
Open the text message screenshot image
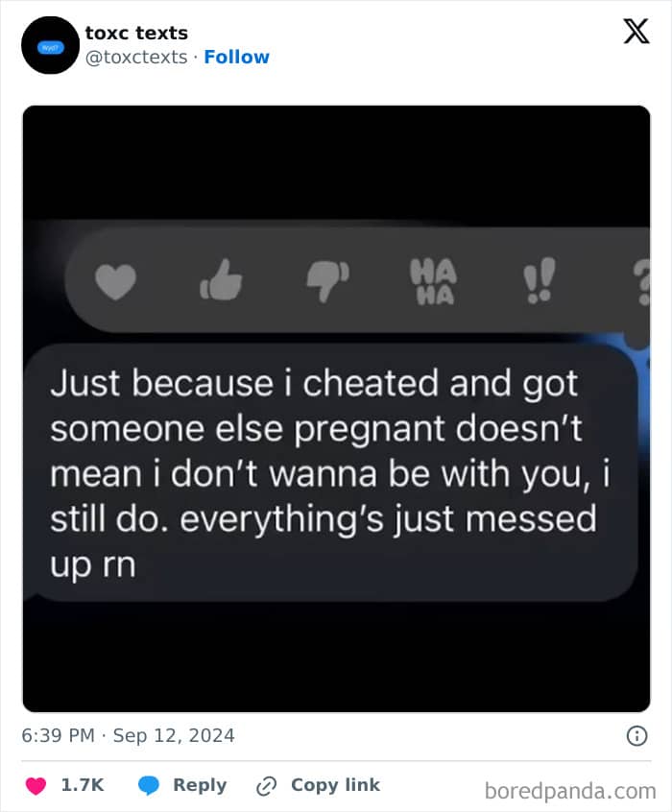(x=336, y=409)
